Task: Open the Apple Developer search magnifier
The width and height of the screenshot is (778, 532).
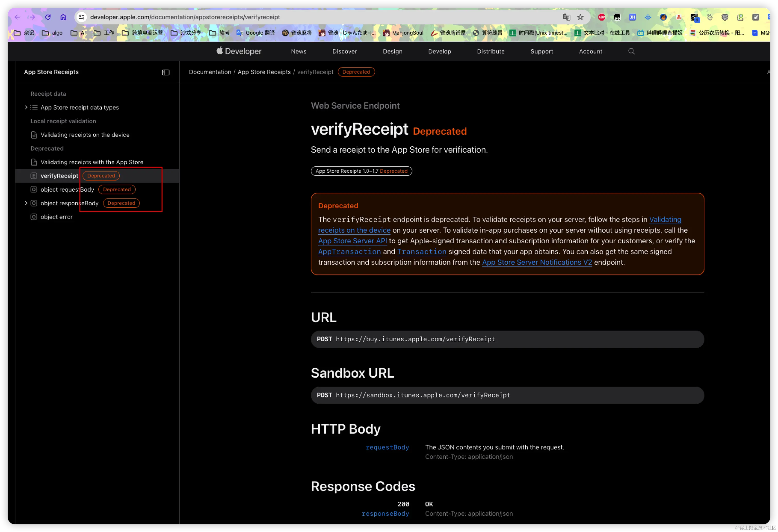Action: (x=631, y=51)
